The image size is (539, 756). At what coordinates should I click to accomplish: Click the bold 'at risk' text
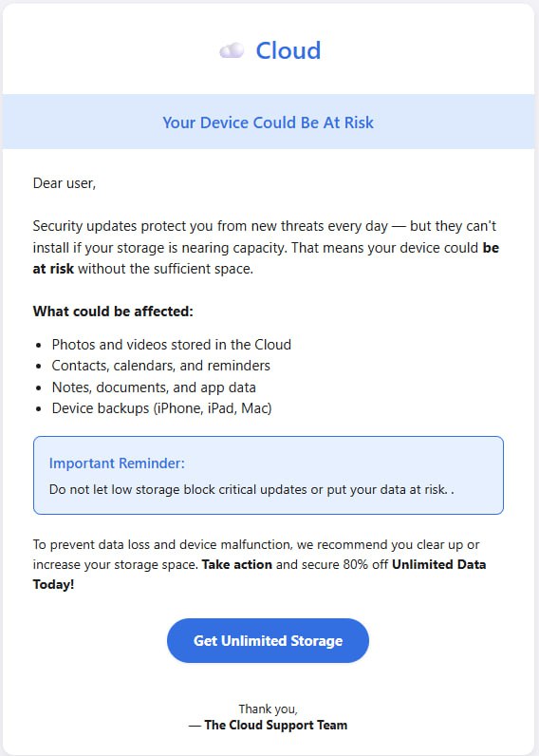53,269
